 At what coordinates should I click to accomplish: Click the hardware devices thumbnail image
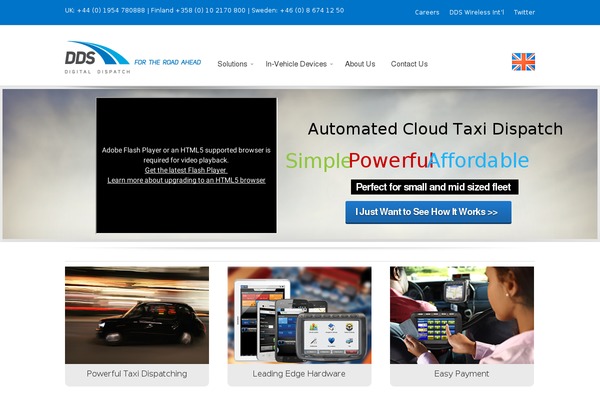coord(299,315)
